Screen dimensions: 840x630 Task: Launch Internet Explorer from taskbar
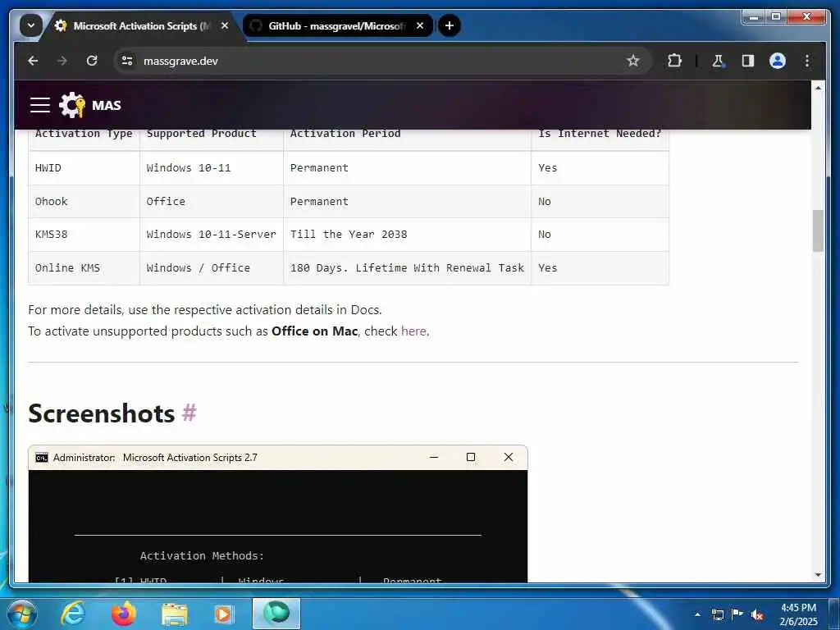point(73,614)
